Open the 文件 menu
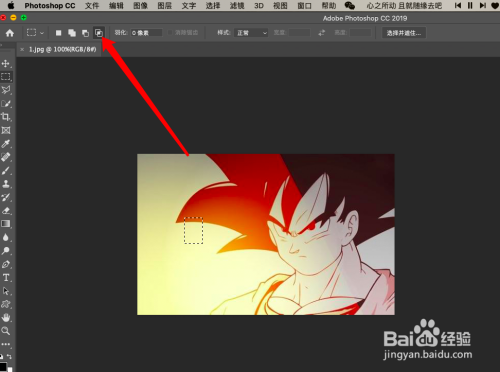Screen dimensions: 500x372 point(92,6)
